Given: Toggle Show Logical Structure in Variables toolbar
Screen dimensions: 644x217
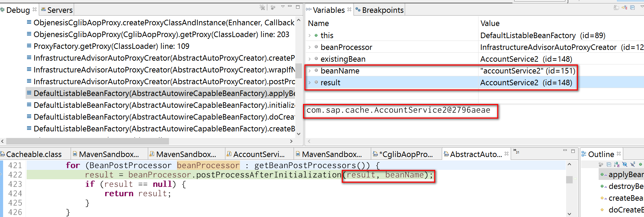Looking at the screenshot, I should click(x=624, y=7).
